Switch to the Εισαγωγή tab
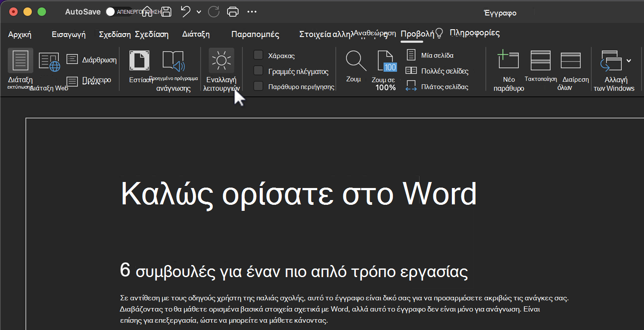This screenshot has height=330, width=644. pyautogui.click(x=68, y=35)
